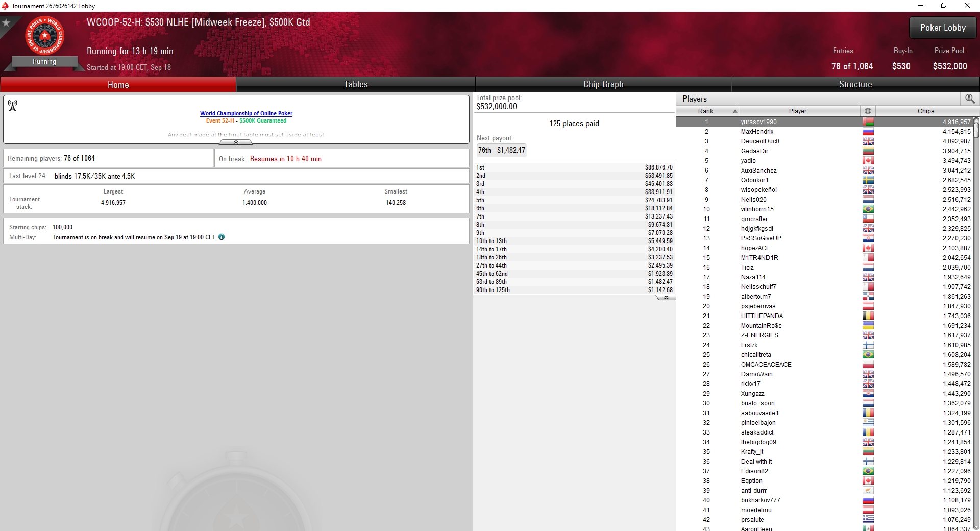Image resolution: width=980 pixels, height=531 pixels.
Task: Select player hdjgkfkgsdl in the list
Action: (x=824, y=229)
